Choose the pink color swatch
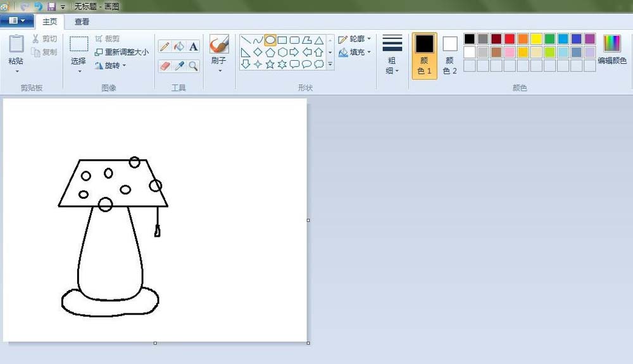633x364 pixels. pos(510,52)
